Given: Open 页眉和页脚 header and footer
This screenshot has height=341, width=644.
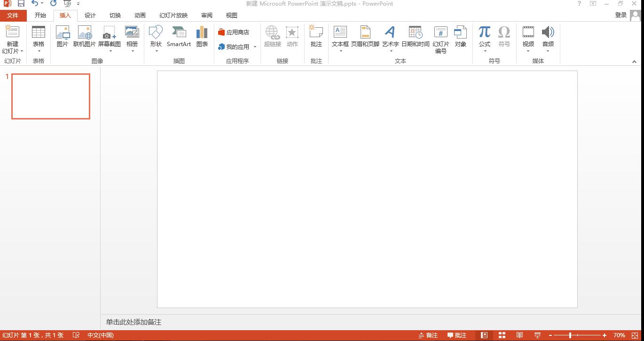Looking at the screenshot, I should (365, 36).
